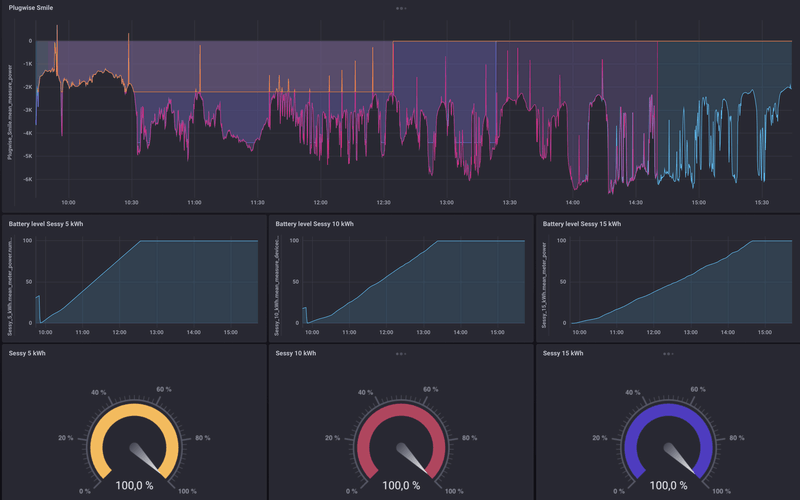Click the Sessy_15_kWh.mean_meter_power axis label
This screenshot has width=800, height=500.
[544, 285]
